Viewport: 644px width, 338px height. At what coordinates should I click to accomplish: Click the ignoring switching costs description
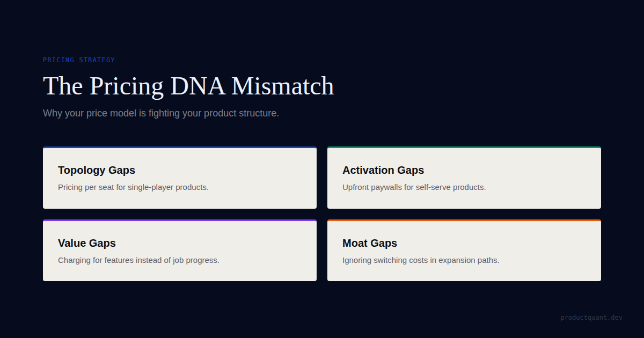421,260
